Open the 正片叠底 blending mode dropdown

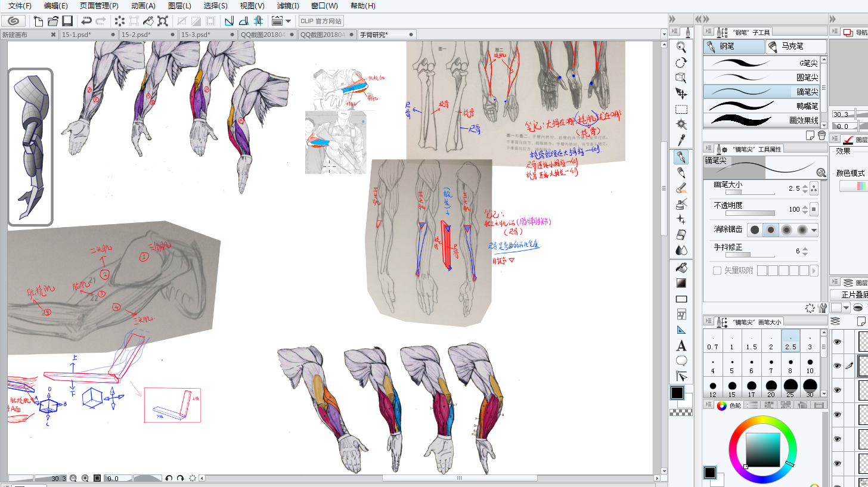tap(849, 294)
